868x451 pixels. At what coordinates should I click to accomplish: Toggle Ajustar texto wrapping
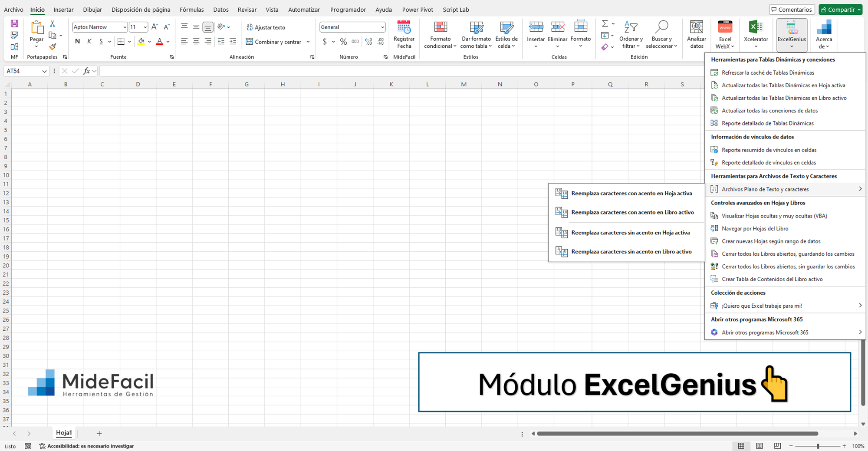266,27
